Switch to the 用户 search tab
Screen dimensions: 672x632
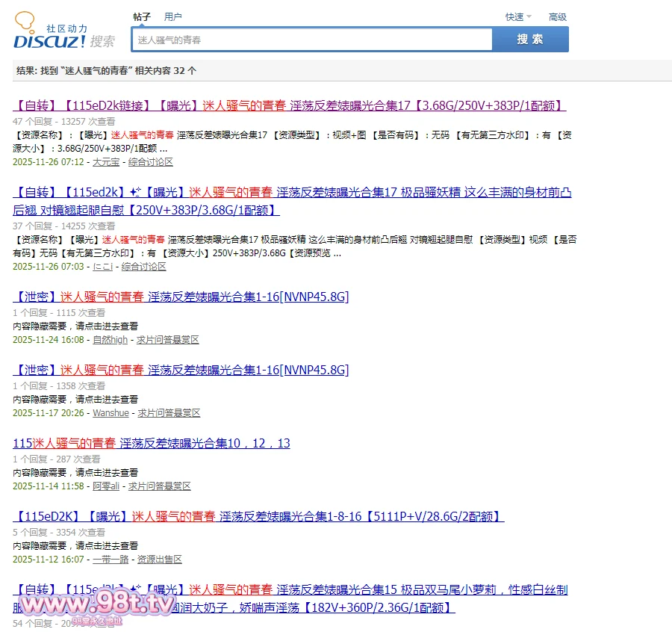[172, 16]
